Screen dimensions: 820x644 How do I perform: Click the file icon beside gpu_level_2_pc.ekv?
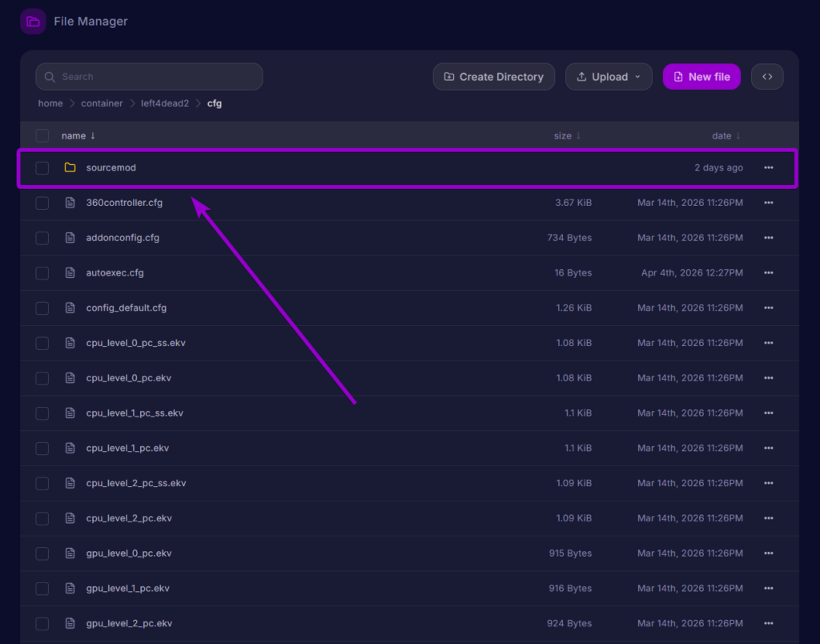click(69, 623)
